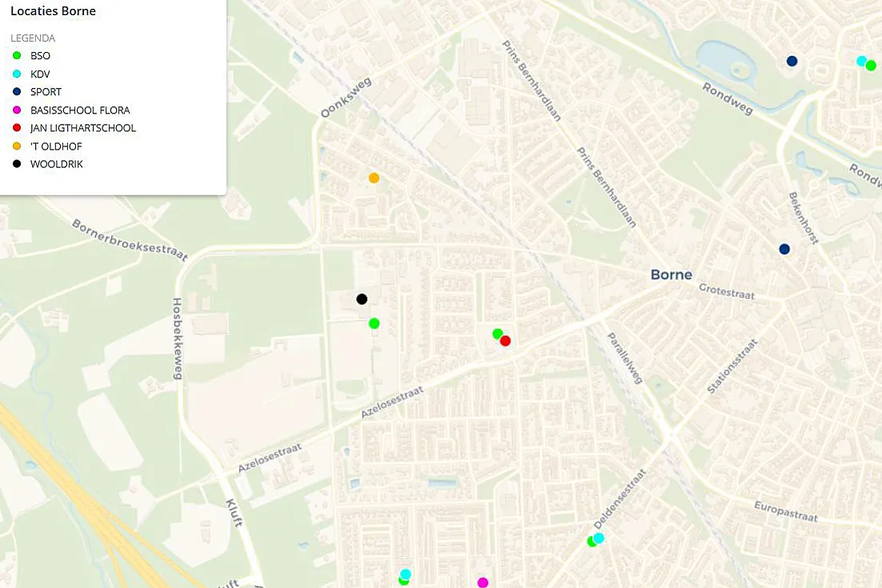This screenshot has height=588, width=882.
Task: Click cyan KDV marker on Deldensestraat
Action: (x=599, y=538)
